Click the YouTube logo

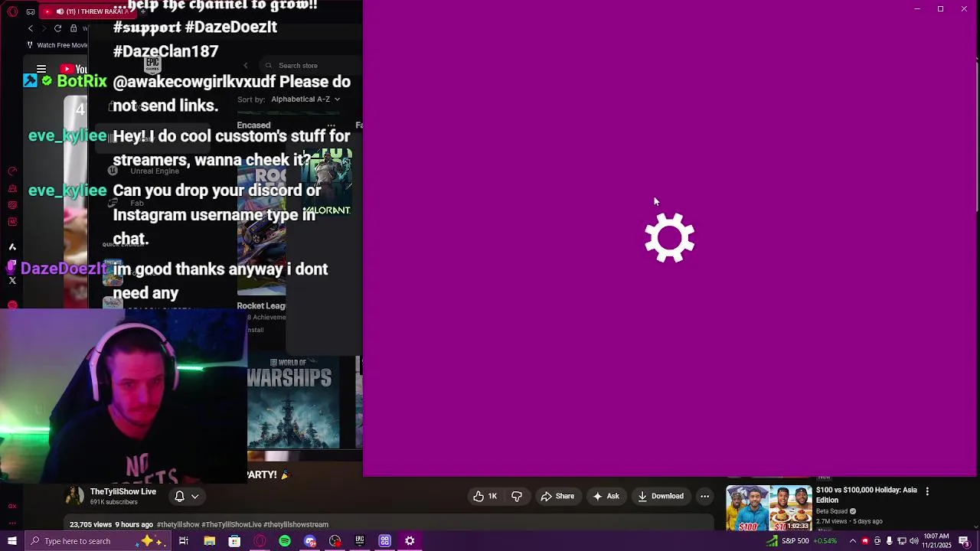coord(74,69)
